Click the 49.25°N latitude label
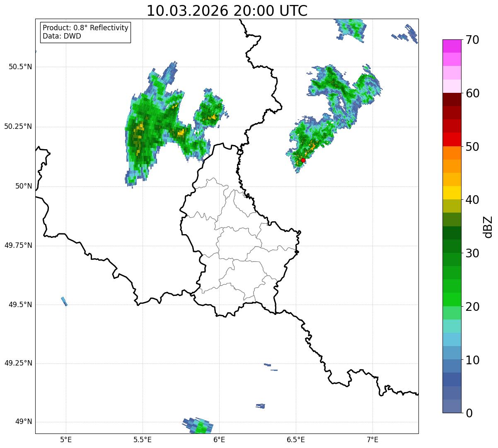The image size is (498, 448). point(18,363)
